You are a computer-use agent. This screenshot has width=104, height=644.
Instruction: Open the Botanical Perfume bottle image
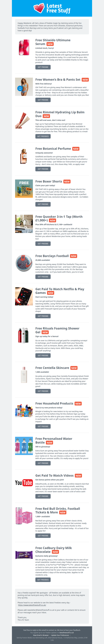pyautogui.click(x=24, y=156)
